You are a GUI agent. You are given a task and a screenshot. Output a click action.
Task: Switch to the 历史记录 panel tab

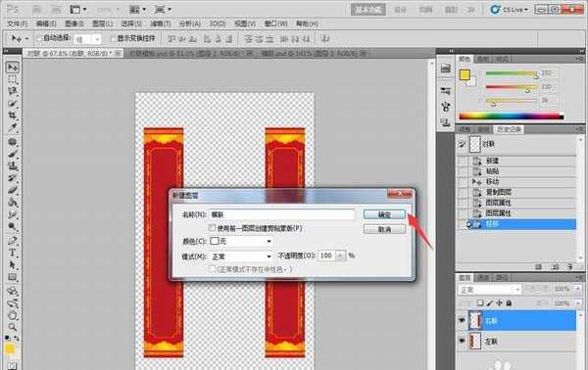pos(509,129)
